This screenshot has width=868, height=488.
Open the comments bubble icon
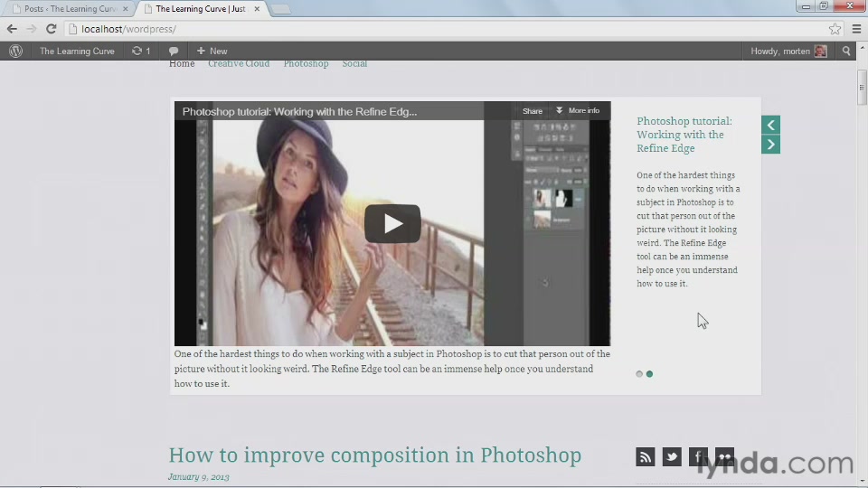[174, 51]
